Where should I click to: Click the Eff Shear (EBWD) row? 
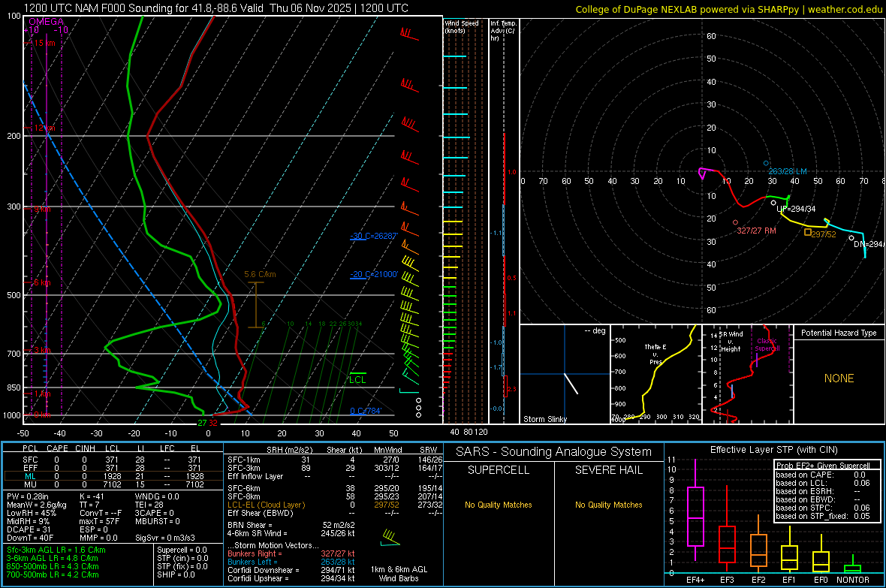click(335, 513)
